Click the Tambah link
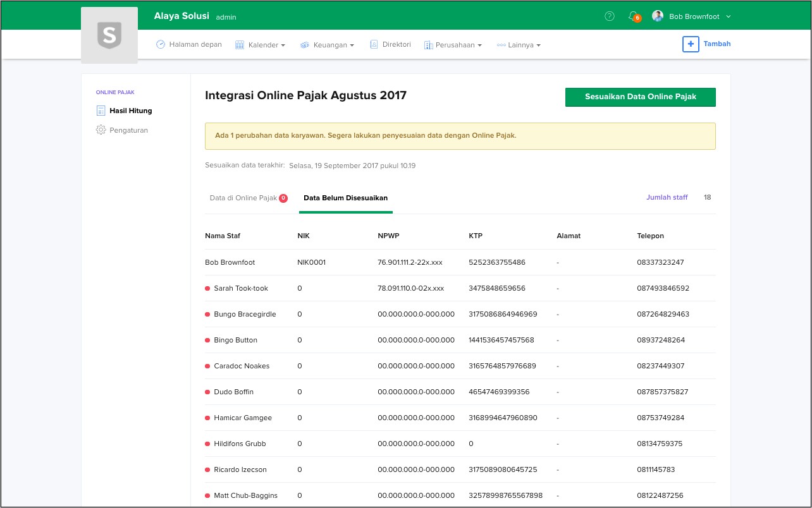The height and width of the screenshot is (508, 812). [x=717, y=44]
